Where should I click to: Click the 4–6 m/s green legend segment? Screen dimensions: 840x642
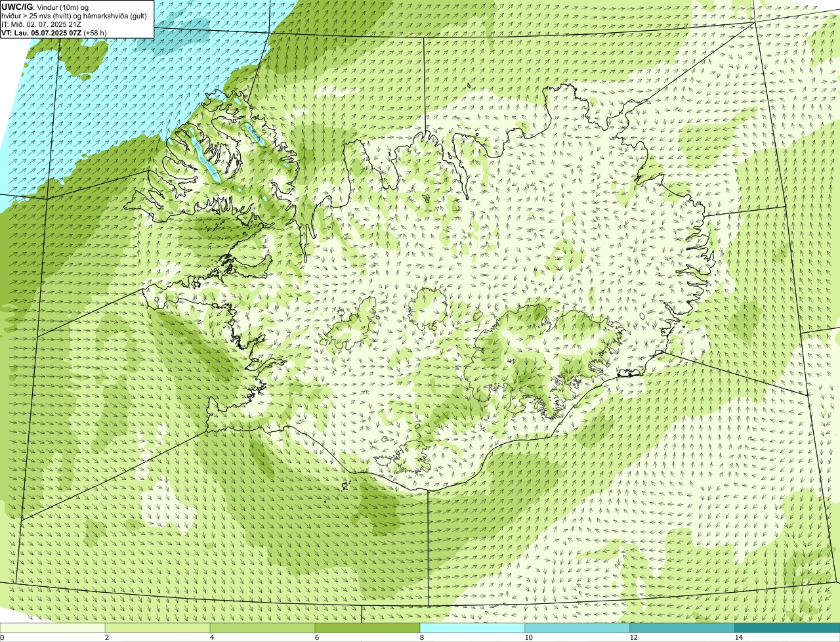click(x=262, y=628)
